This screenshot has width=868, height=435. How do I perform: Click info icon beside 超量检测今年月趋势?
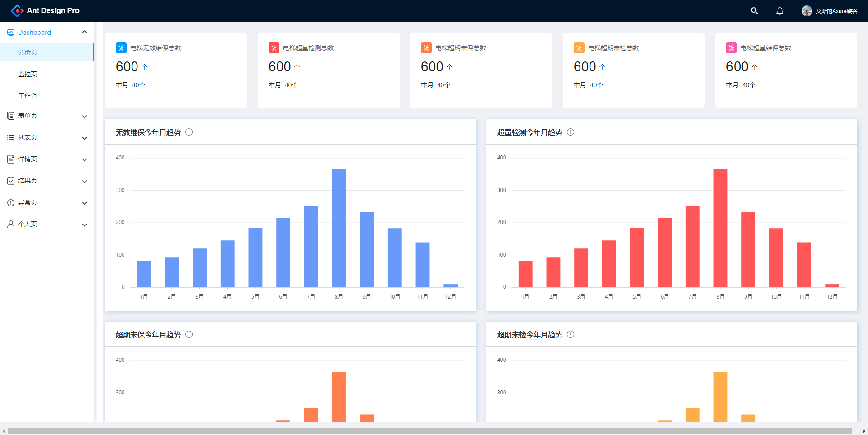point(571,132)
